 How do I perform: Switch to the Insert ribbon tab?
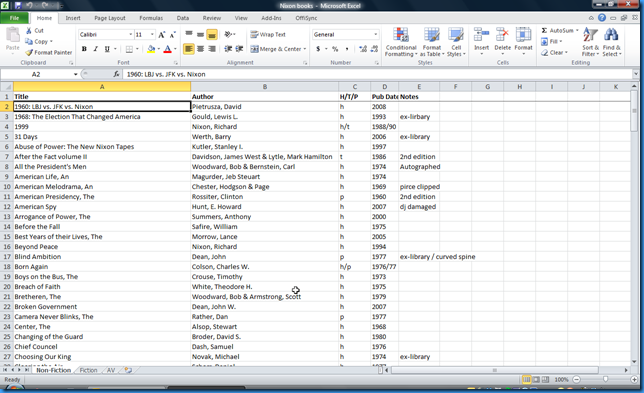pyautogui.click(x=73, y=18)
